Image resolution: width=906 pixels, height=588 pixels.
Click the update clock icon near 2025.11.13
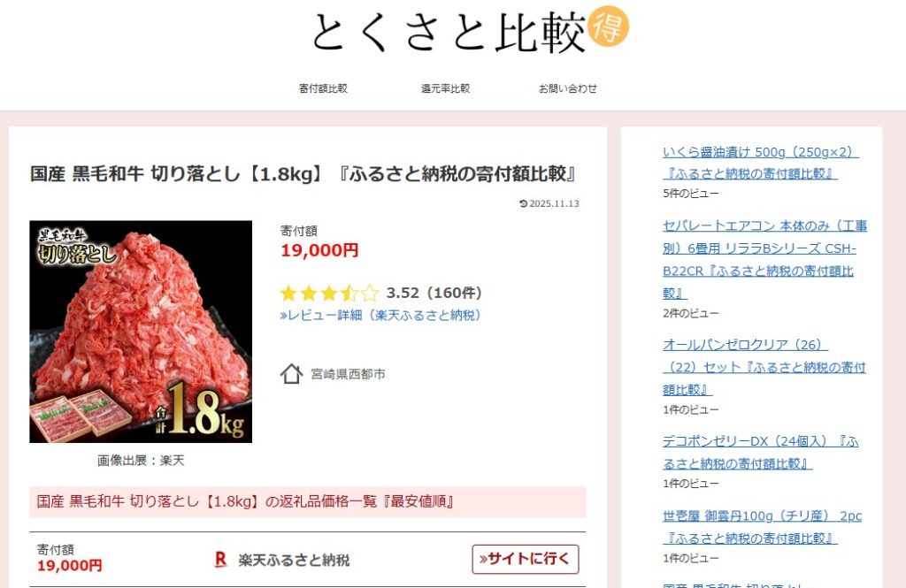[524, 203]
